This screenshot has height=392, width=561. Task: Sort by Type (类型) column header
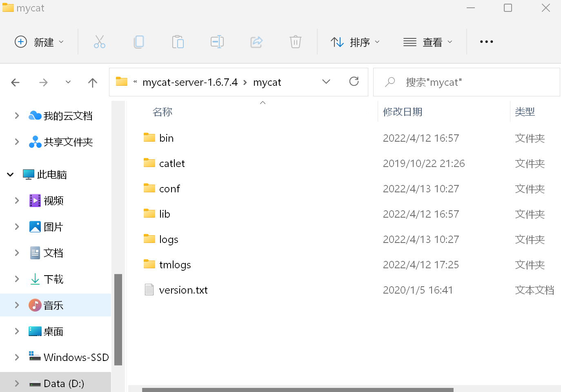(x=525, y=112)
